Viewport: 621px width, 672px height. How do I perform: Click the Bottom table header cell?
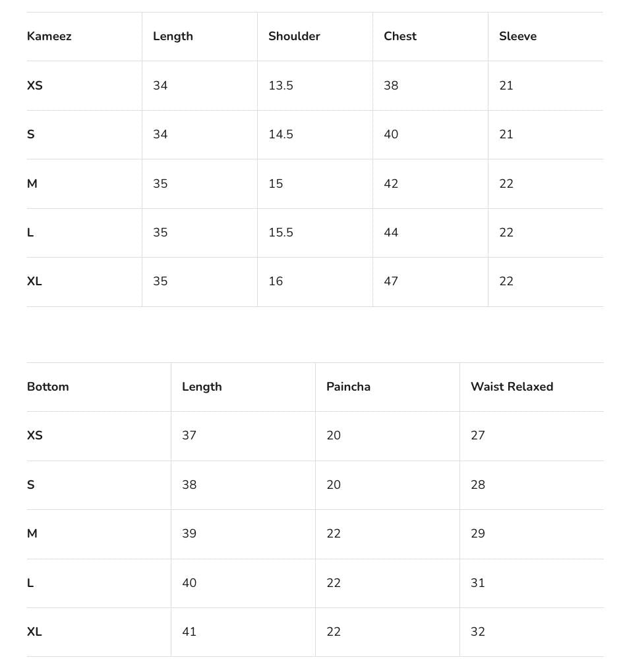(x=48, y=387)
